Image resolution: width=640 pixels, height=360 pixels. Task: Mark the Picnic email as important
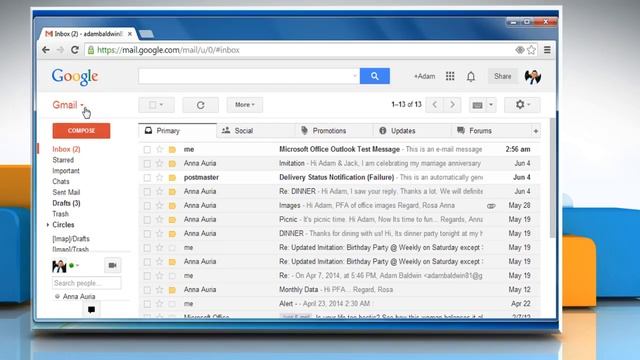pos(172,220)
